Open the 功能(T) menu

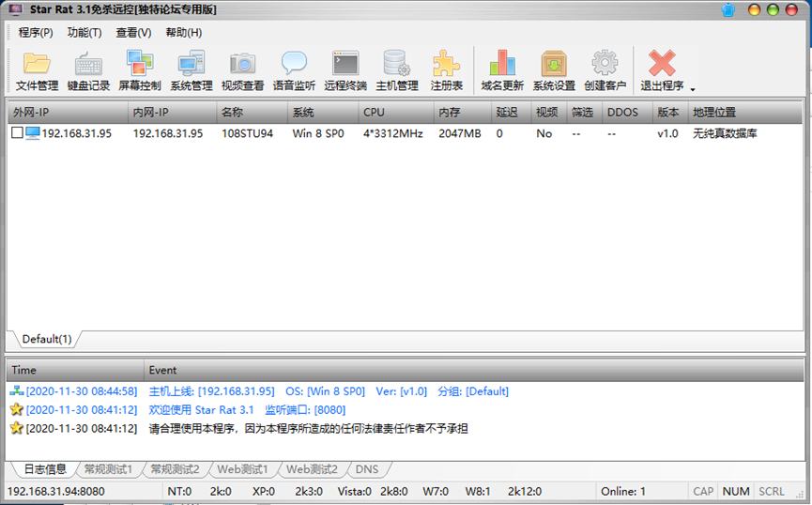click(84, 33)
